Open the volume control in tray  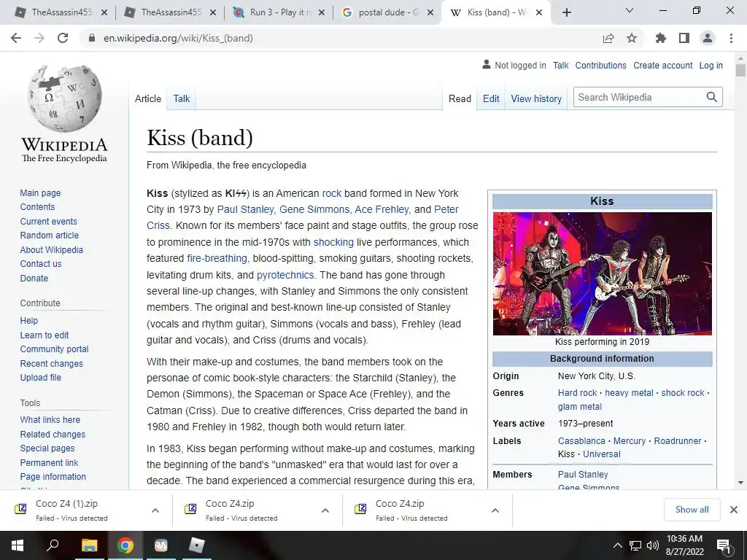pyautogui.click(x=653, y=545)
